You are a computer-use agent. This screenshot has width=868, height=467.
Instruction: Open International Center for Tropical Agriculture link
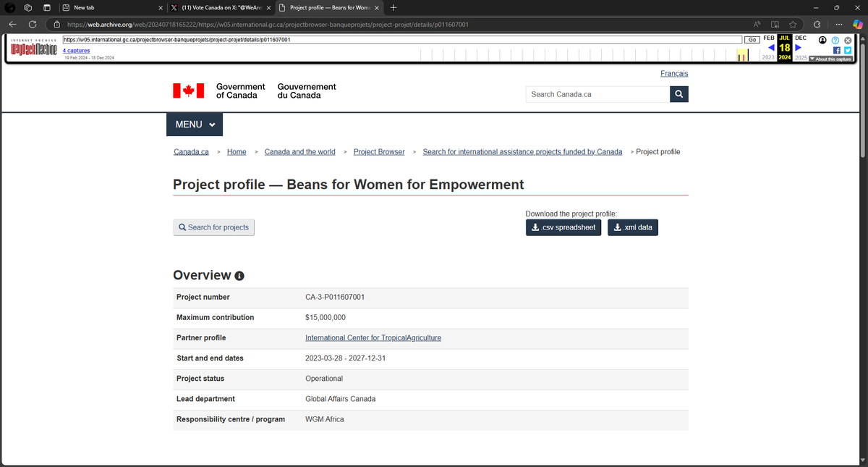373,338
